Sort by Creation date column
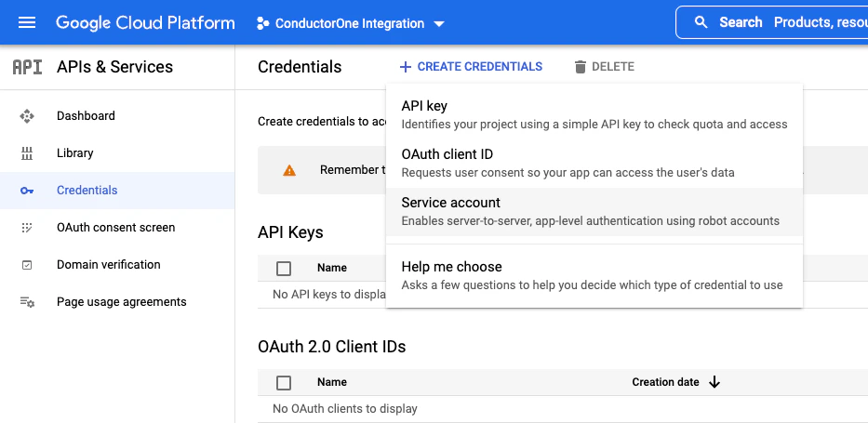Viewport: 868px width, 423px height. (x=665, y=382)
